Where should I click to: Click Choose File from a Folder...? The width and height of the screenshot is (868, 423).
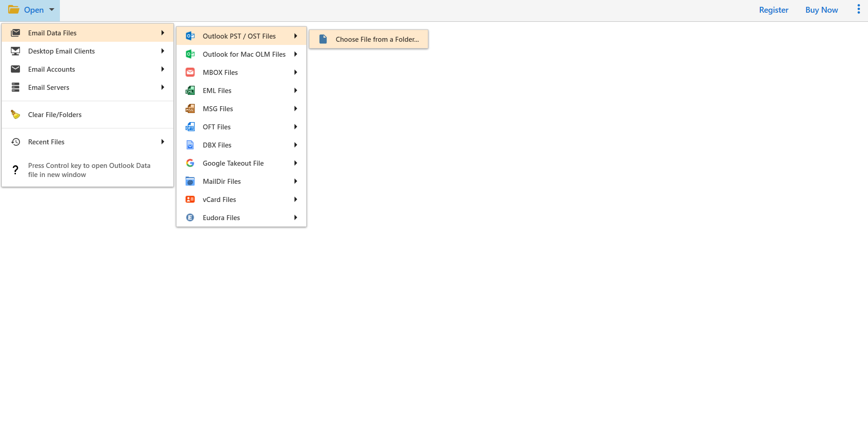pyautogui.click(x=368, y=39)
